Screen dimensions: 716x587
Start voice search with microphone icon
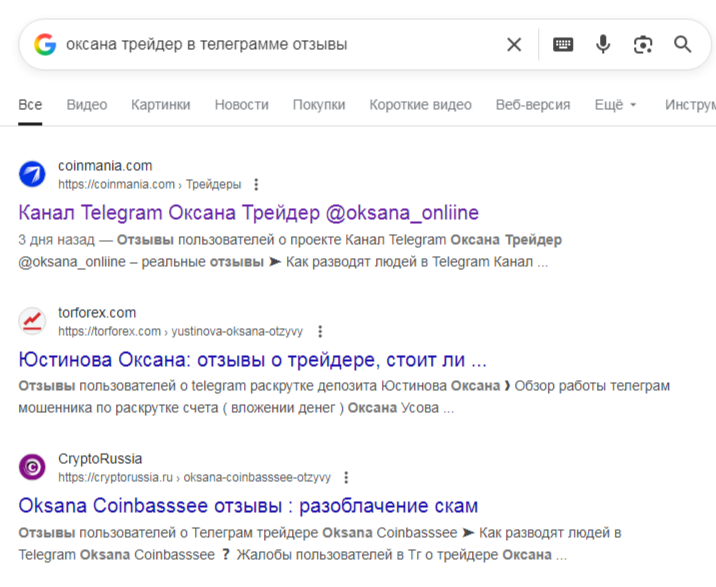(603, 44)
